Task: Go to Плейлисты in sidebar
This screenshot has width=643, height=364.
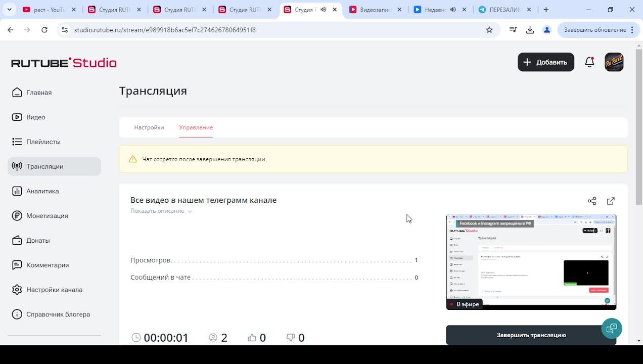Action: (x=55, y=142)
